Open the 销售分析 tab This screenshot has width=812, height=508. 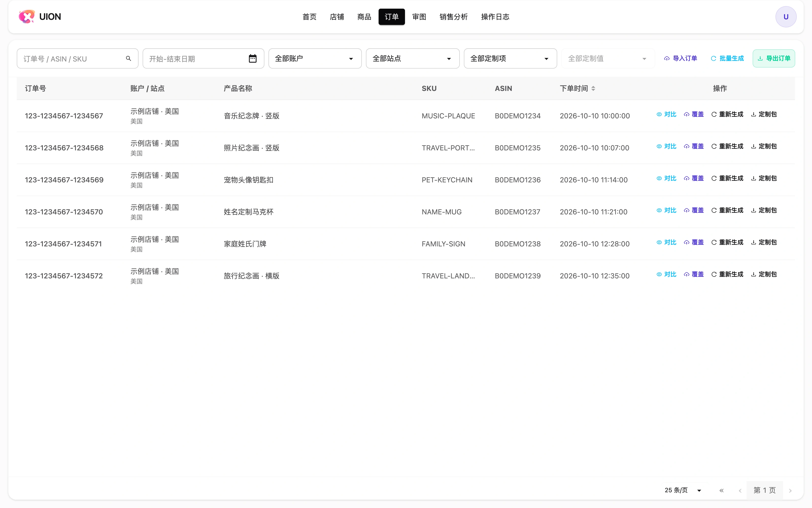coord(453,17)
